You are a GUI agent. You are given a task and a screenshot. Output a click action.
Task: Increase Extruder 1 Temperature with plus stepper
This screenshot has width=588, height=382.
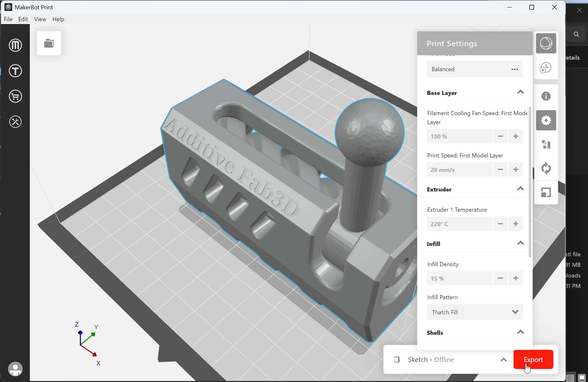tap(516, 224)
